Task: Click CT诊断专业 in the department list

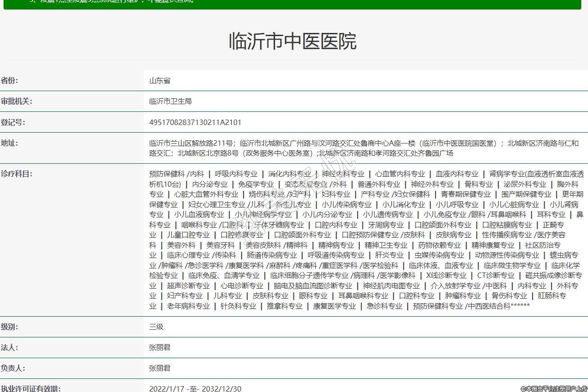Action: click(x=496, y=275)
